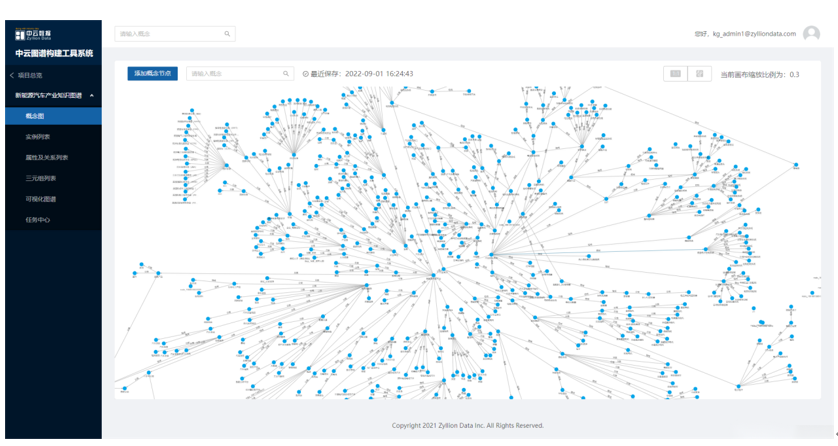This screenshot has width=838, height=446.
Task: Open 实例列表 from the sidebar
Action: click(x=38, y=137)
